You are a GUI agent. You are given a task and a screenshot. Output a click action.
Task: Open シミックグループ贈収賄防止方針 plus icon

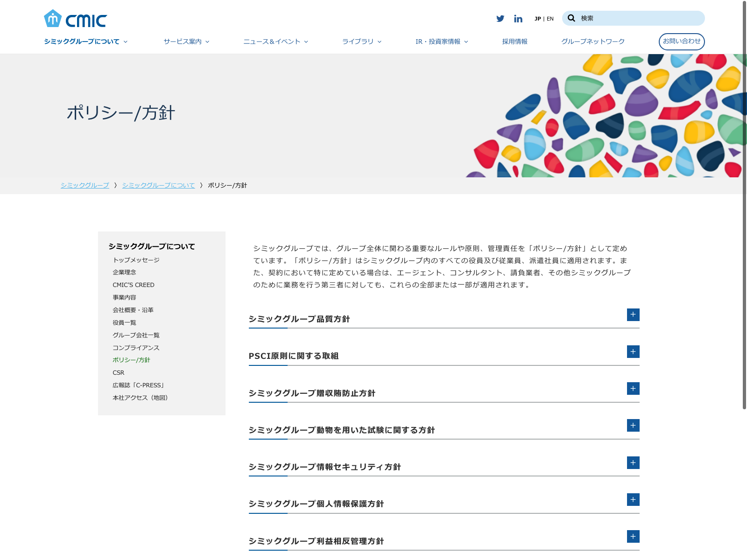click(x=633, y=388)
